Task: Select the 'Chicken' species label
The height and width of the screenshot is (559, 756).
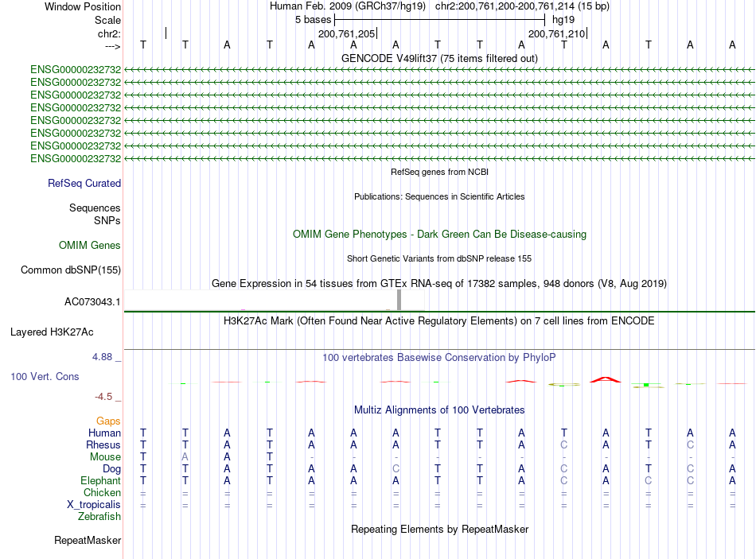Action: pos(102,492)
